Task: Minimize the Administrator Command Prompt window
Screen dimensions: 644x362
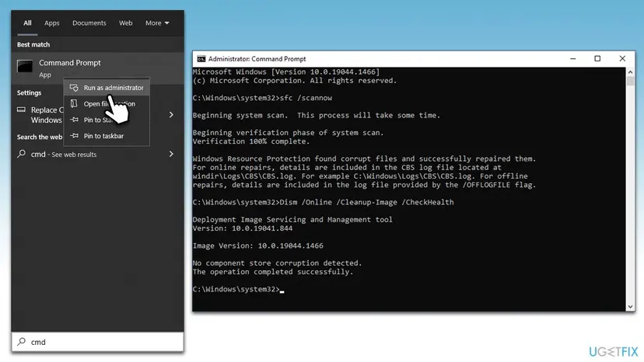Action: (x=573, y=59)
